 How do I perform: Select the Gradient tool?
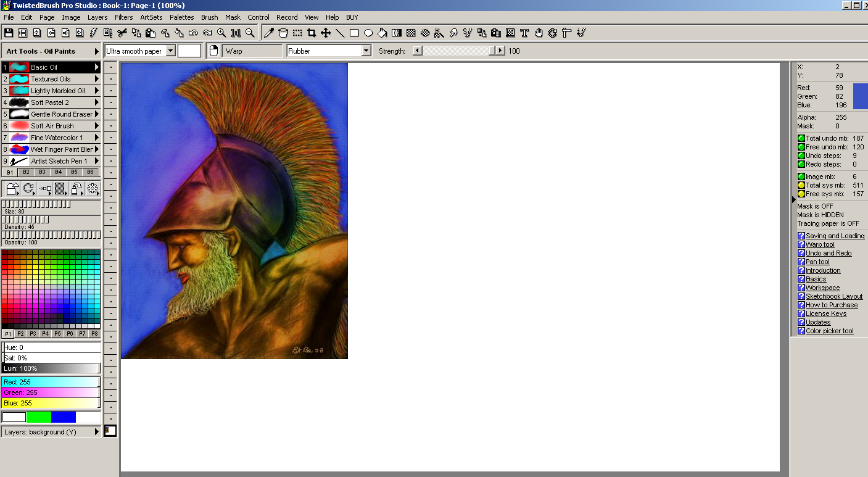(397, 33)
